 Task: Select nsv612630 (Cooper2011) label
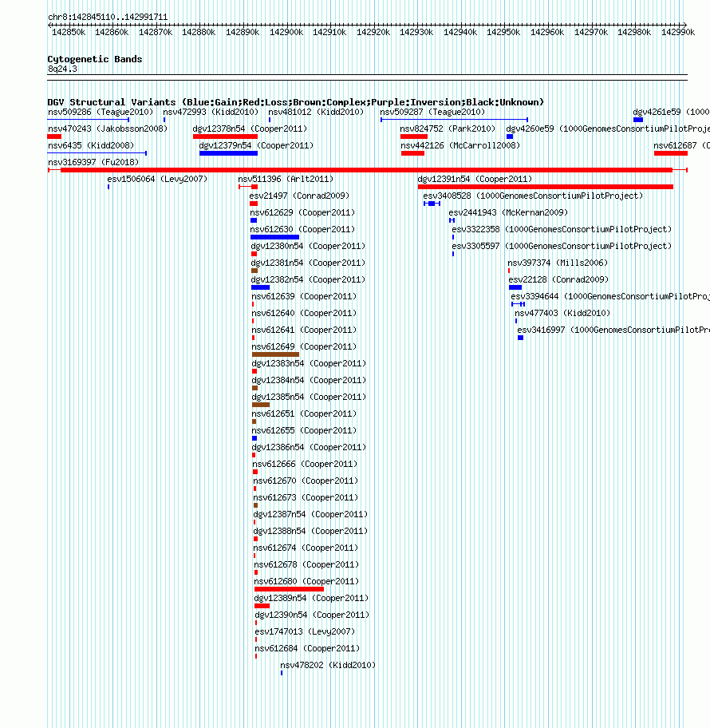pos(302,229)
